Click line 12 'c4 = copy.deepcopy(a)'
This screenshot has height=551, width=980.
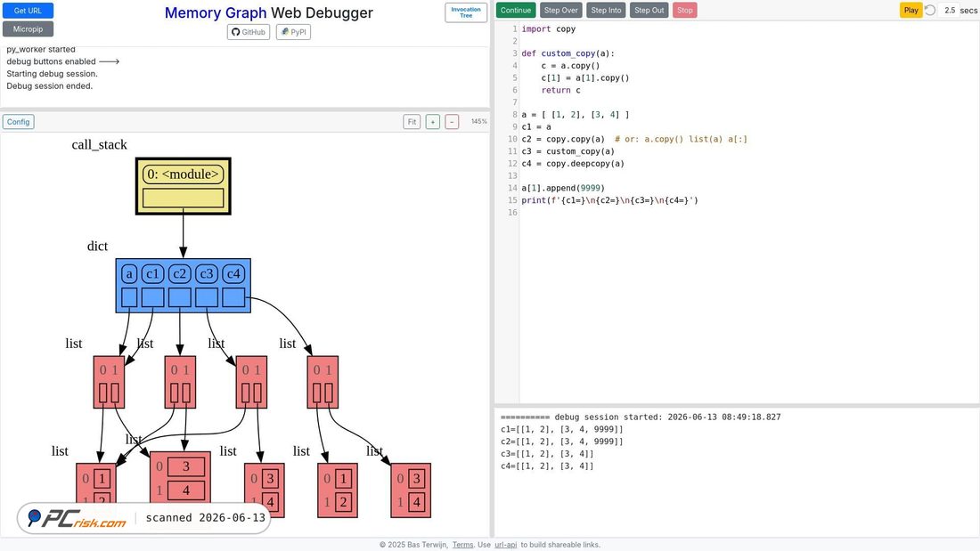click(x=573, y=164)
